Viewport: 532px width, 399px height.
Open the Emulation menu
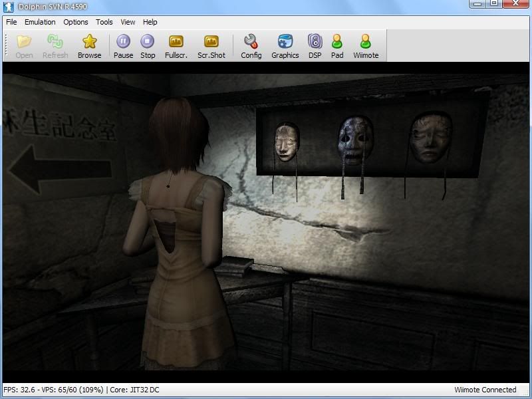pyautogui.click(x=40, y=22)
